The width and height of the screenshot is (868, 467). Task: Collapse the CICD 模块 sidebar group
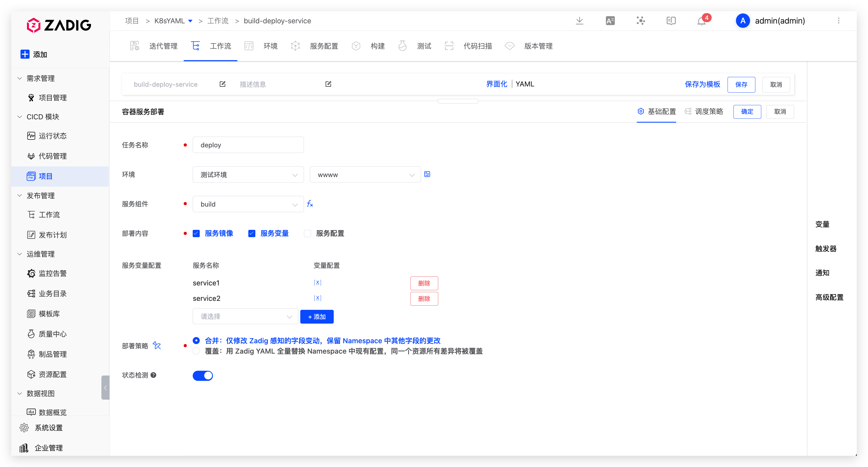(x=20, y=116)
